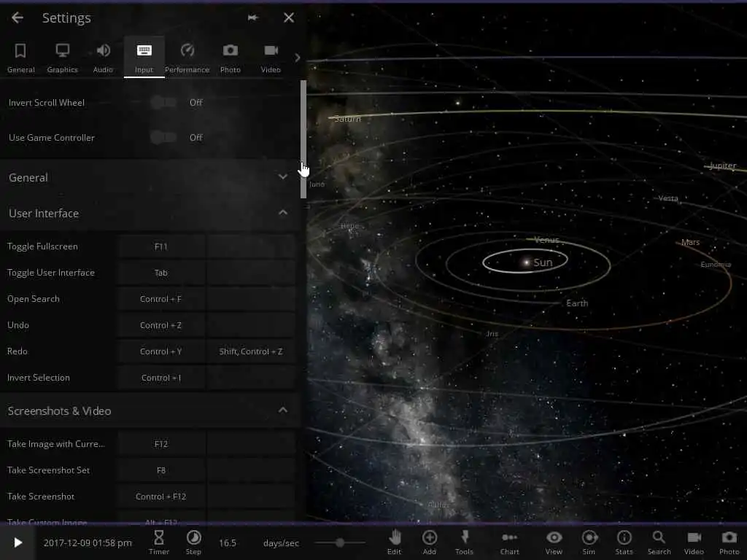747x560 pixels.
Task: Open Video recorder in bottom bar
Action: (x=694, y=542)
